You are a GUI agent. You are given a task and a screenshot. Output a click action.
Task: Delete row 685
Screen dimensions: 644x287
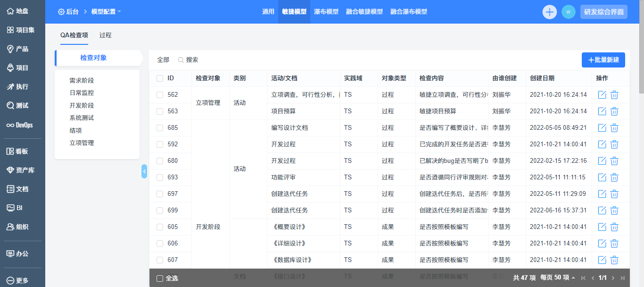(614, 128)
